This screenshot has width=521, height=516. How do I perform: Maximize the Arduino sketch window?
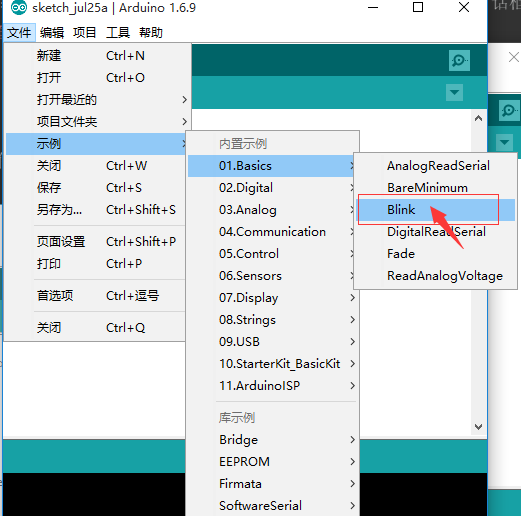[418, 7]
